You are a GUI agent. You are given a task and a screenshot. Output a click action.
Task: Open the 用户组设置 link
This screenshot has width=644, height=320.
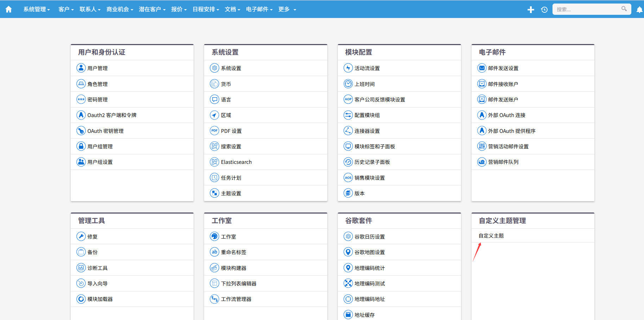click(100, 162)
